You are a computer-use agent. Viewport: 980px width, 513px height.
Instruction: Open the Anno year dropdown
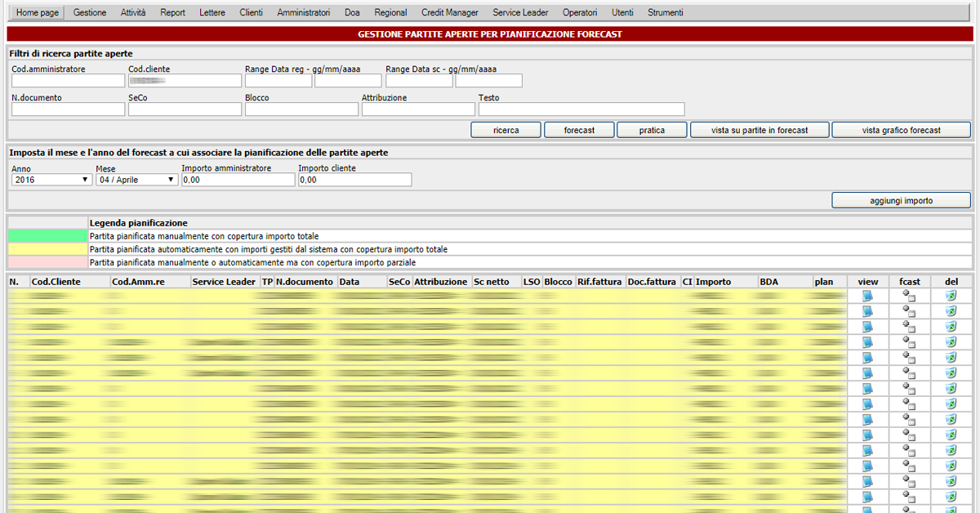(52, 180)
